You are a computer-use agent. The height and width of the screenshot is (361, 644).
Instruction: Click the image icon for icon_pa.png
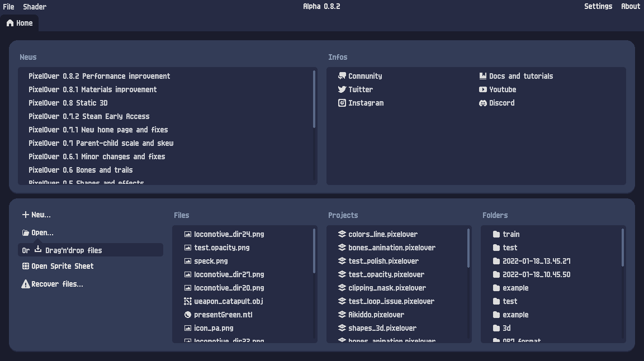pos(188,328)
